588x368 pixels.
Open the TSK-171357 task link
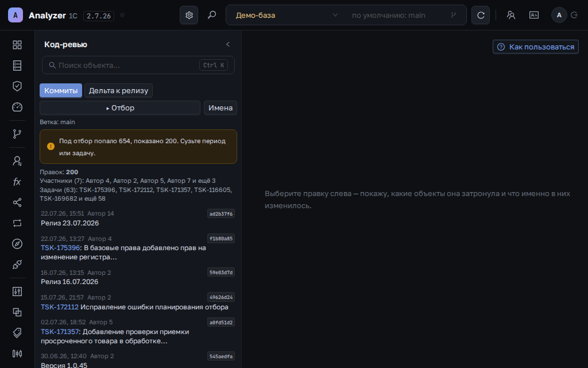coord(60,332)
